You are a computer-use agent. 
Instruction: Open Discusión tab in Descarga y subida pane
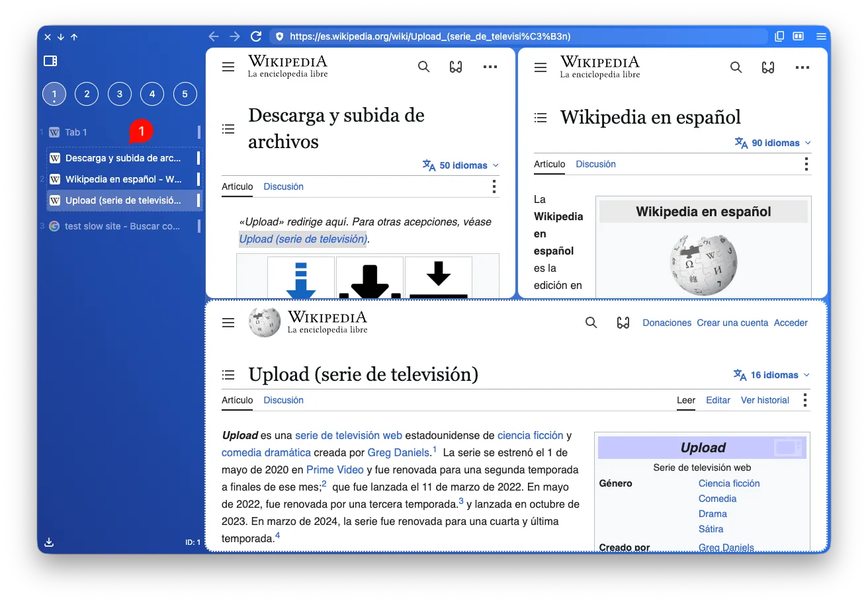click(x=283, y=186)
